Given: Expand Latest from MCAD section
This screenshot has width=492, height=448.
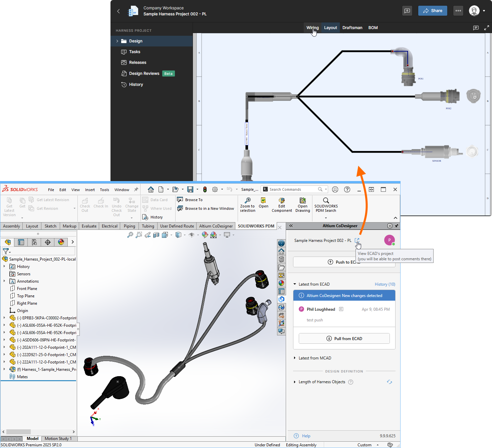Looking at the screenshot, I should coord(295,358).
